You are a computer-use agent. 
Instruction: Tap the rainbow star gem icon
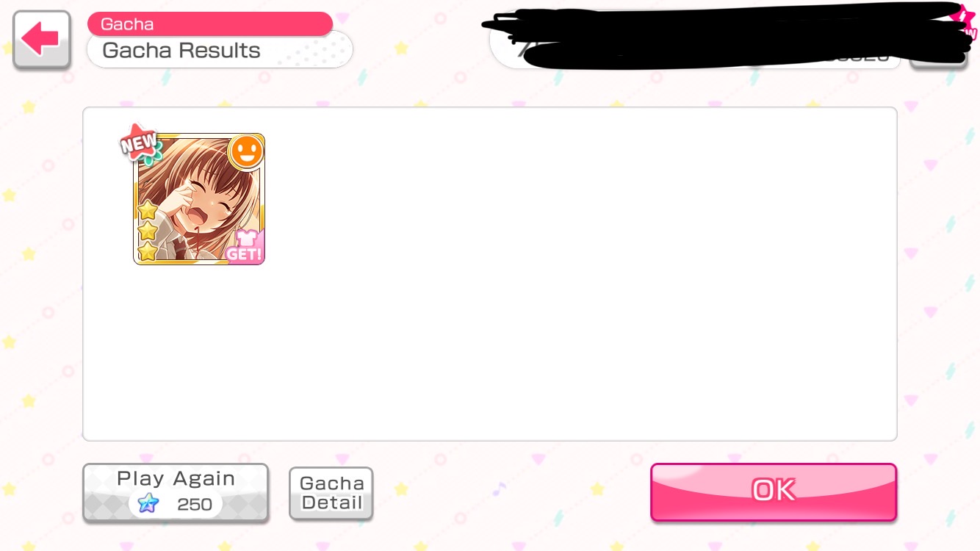(x=148, y=504)
